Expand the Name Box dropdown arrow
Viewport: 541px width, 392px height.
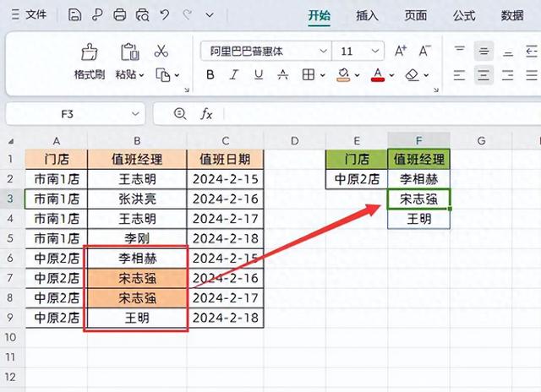coord(135,114)
